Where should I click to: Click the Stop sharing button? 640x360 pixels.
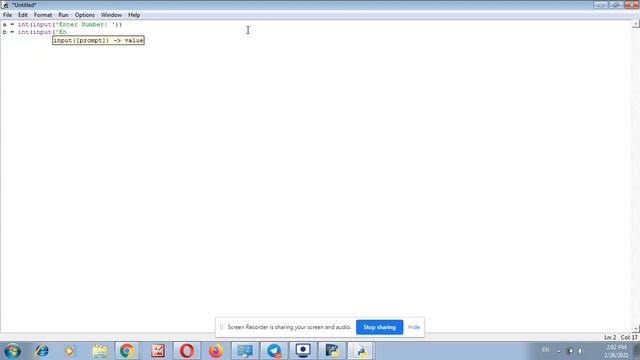tap(379, 327)
